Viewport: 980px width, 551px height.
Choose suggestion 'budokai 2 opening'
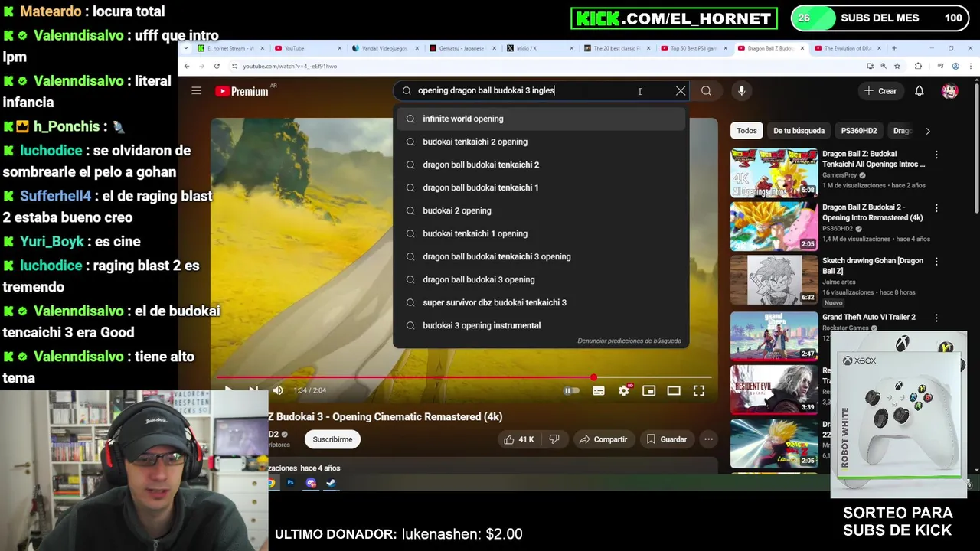pyautogui.click(x=541, y=210)
